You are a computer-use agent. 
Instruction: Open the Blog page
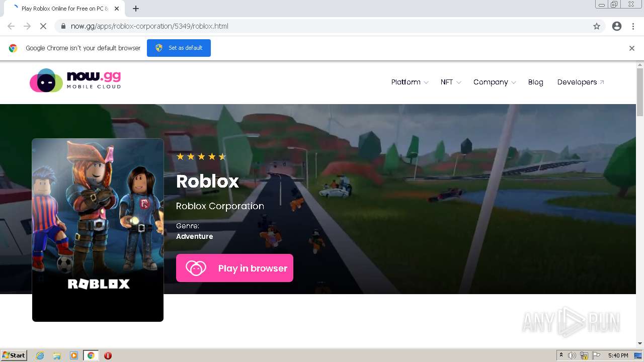(535, 82)
